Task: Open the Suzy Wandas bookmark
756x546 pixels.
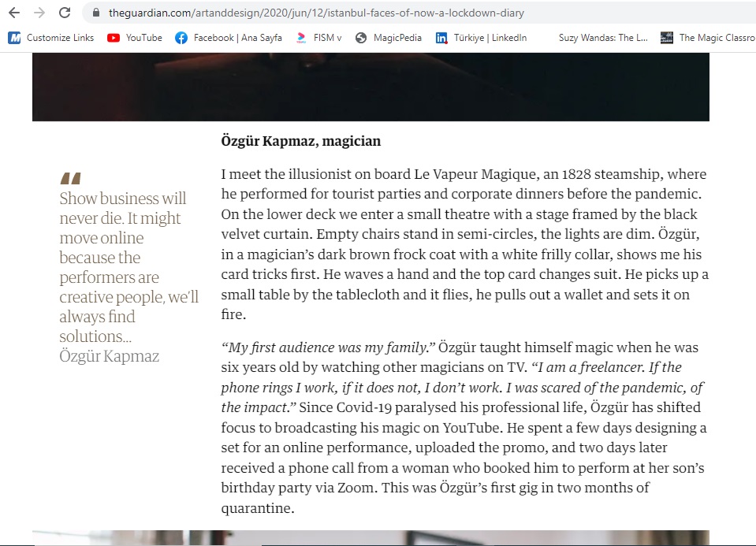Action: point(602,38)
